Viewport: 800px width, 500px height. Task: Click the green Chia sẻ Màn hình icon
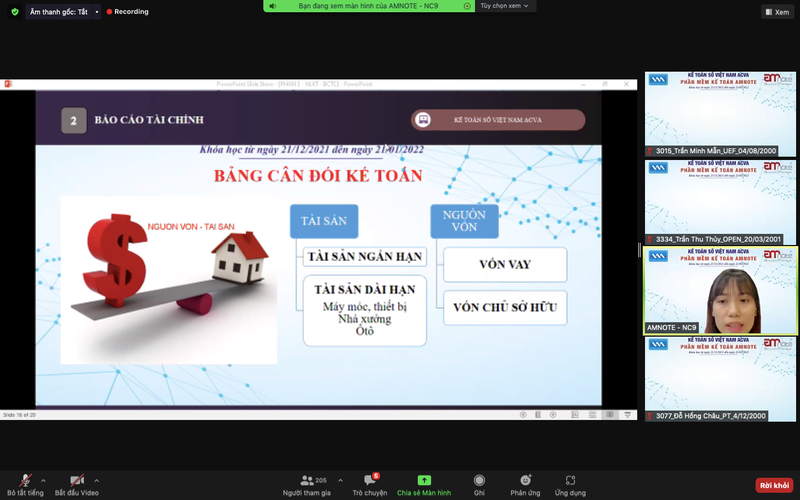[x=424, y=481]
